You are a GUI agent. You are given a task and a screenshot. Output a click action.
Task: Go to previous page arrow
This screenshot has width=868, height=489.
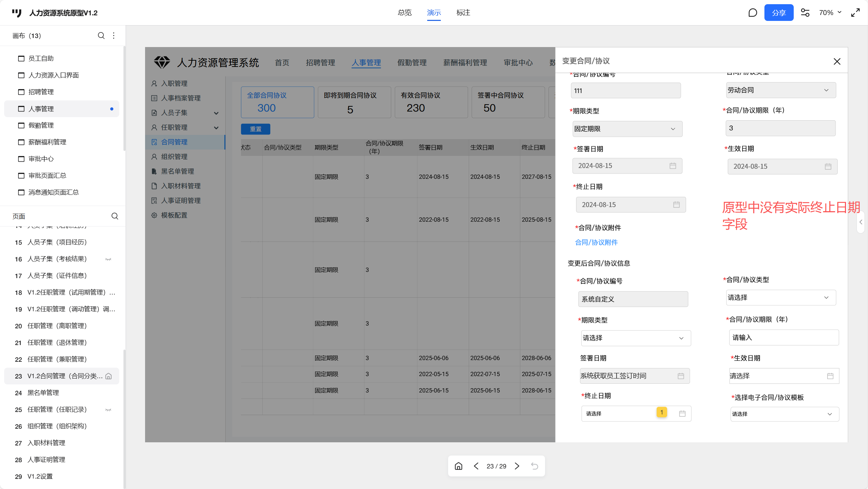click(x=476, y=466)
